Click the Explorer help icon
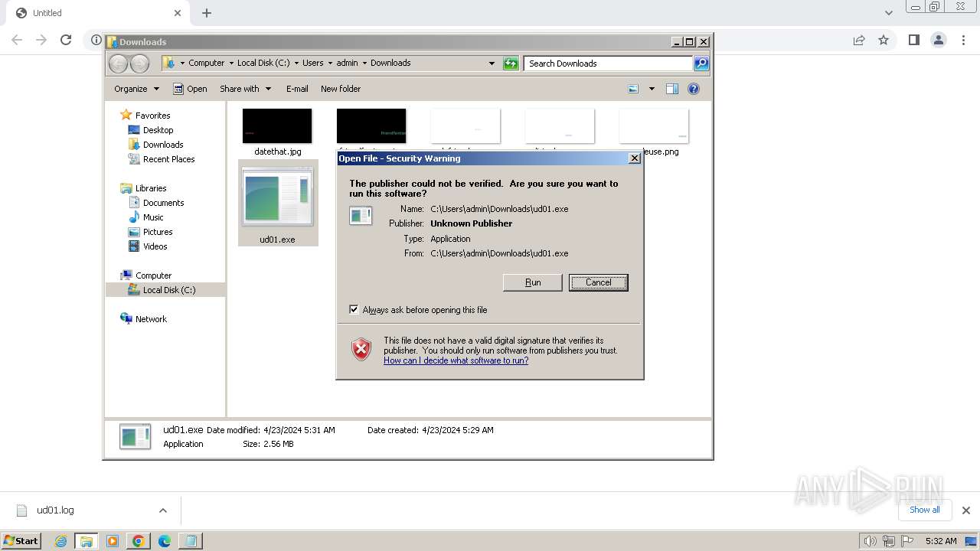 694,89
